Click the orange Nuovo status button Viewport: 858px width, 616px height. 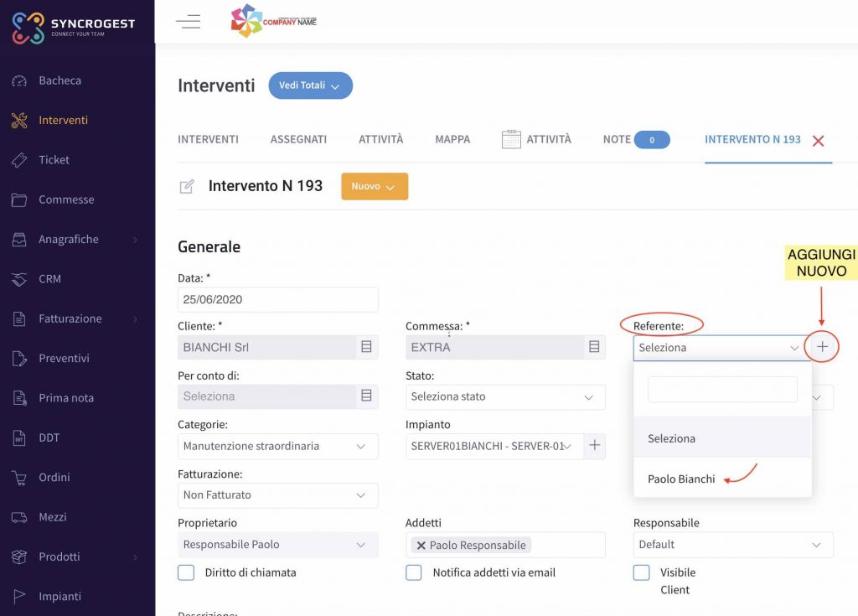[375, 186]
